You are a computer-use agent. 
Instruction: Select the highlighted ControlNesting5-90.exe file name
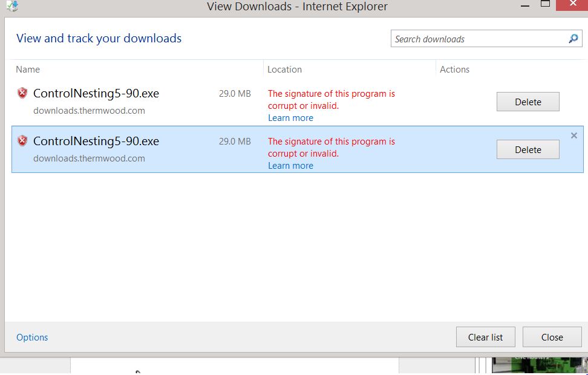click(x=96, y=141)
